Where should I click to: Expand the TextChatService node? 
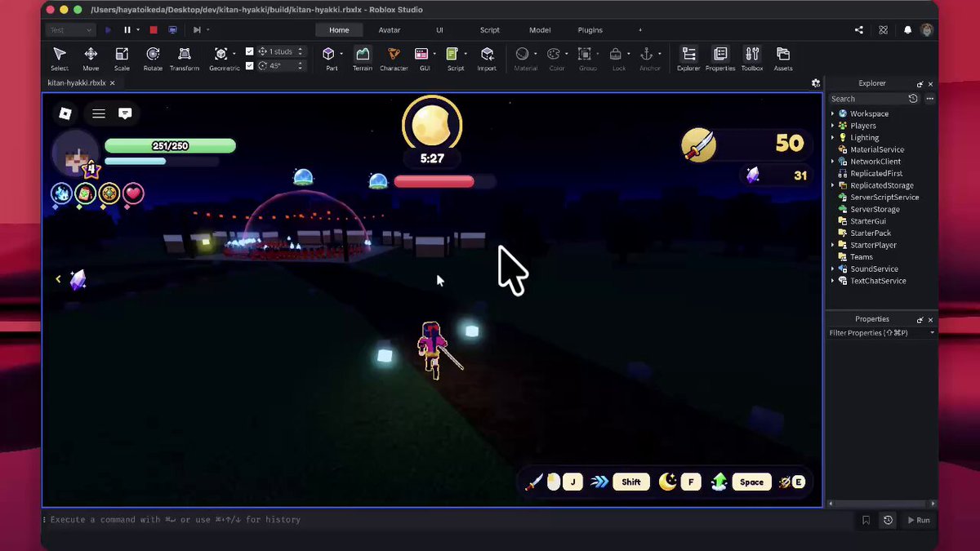(x=833, y=281)
